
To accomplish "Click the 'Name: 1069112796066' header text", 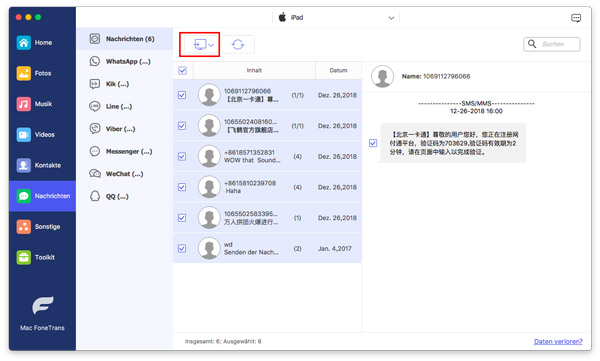I will point(436,76).
